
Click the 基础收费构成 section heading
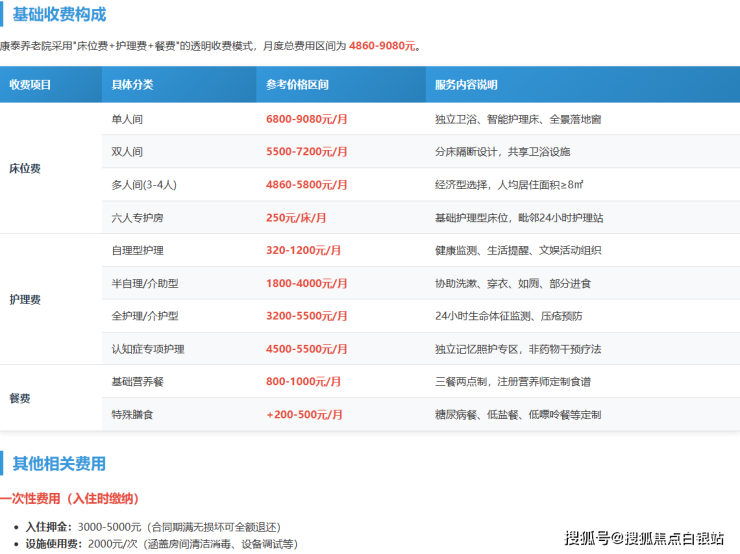tap(59, 15)
